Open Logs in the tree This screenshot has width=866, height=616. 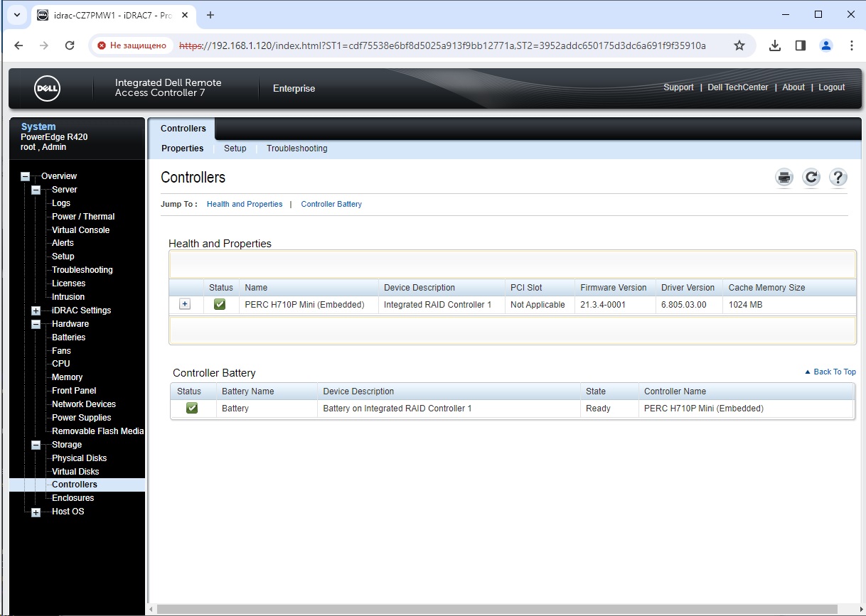(x=61, y=203)
